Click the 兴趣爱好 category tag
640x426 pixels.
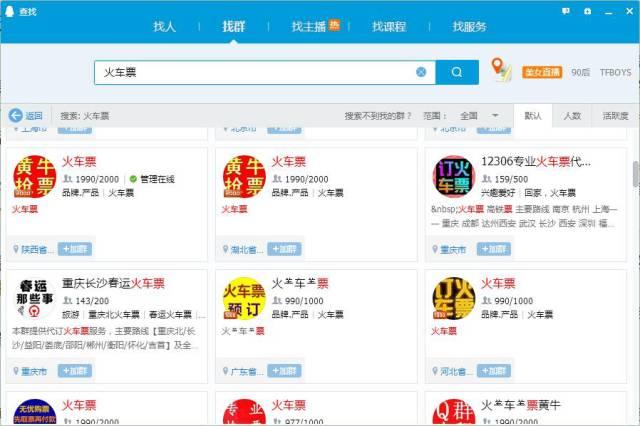(x=498, y=193)
